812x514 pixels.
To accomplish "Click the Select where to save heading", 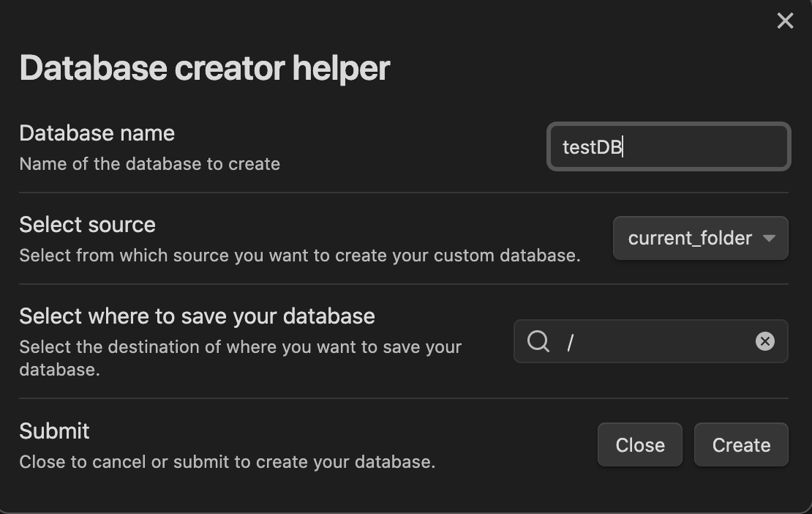I will (x=197, y=316).
